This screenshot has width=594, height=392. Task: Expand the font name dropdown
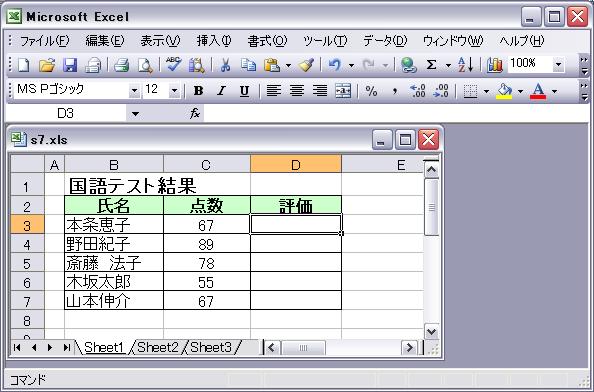pos(134,91)
